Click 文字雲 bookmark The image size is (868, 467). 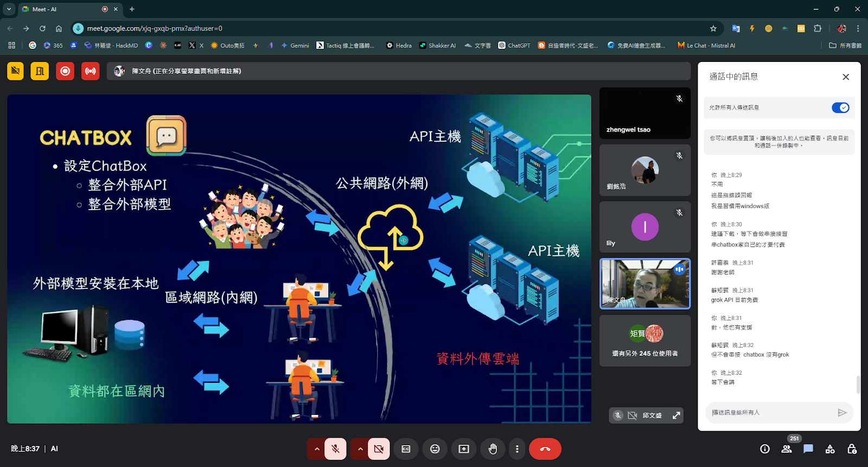point(477,46)
